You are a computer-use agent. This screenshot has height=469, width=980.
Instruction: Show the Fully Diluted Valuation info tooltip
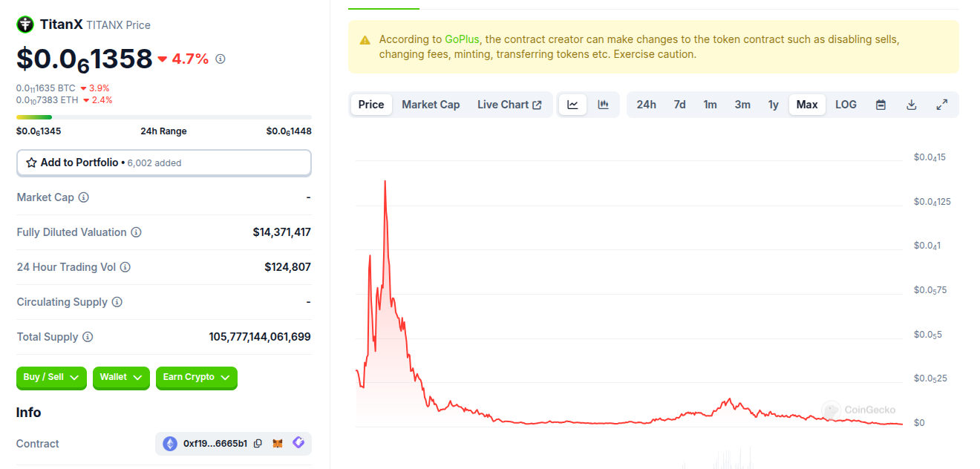[136, 232]
